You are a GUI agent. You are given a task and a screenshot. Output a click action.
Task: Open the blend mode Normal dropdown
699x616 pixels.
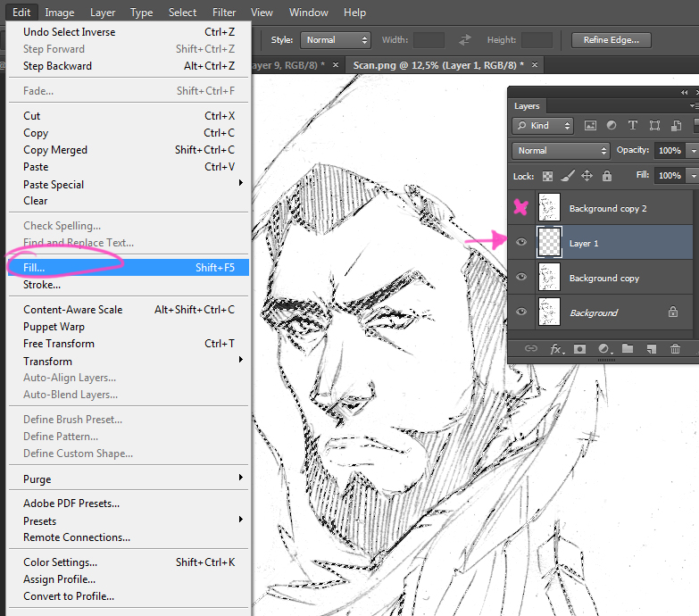(561, 151)
